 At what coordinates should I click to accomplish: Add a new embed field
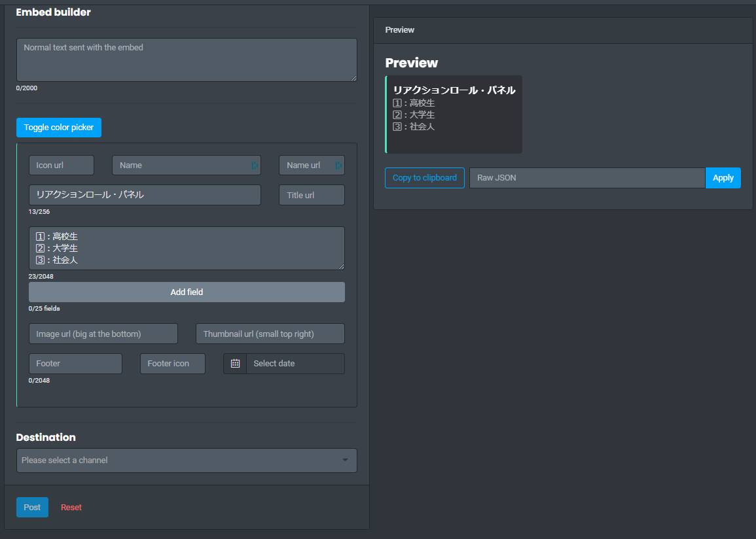coord(187,292)
